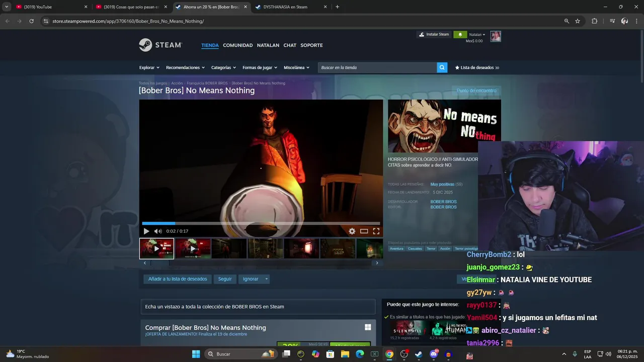Image resolution: width=644 pixels, height=362 pixels.
Task: Switch to the DYSTHANASIA en Steam tab
Action: [x=291, y=7]
